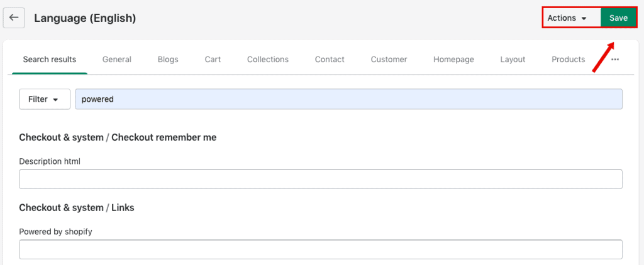Screen dimensions: 644x265
Task: Open the Filter dropdown
Action: [44, 99]
